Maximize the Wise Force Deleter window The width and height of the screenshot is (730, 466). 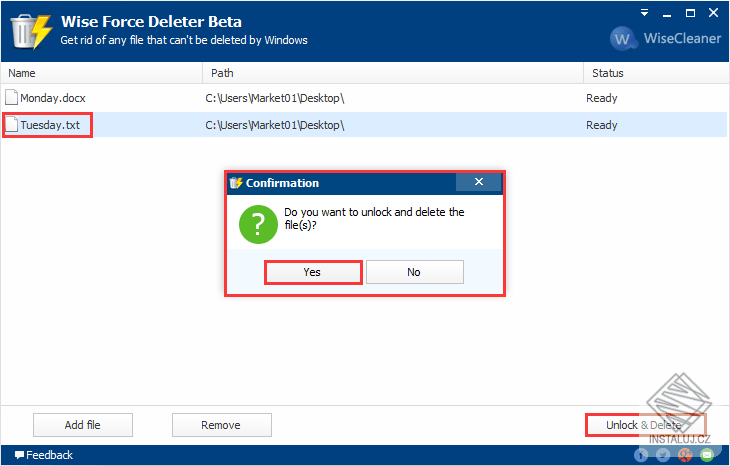coord(690,13)
